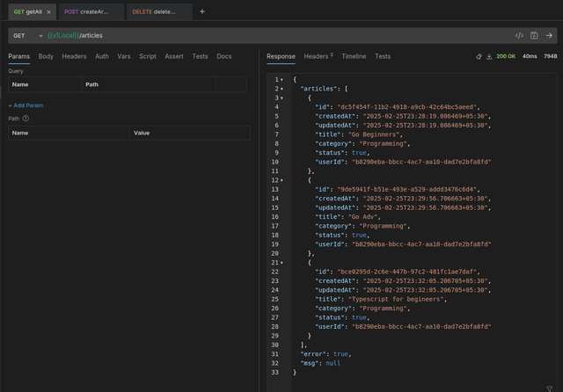Image resolution: width=563 pixels, height=392 pixels.
Task: Click the "articles" key on line 2
Action: [x=317, y=89]
